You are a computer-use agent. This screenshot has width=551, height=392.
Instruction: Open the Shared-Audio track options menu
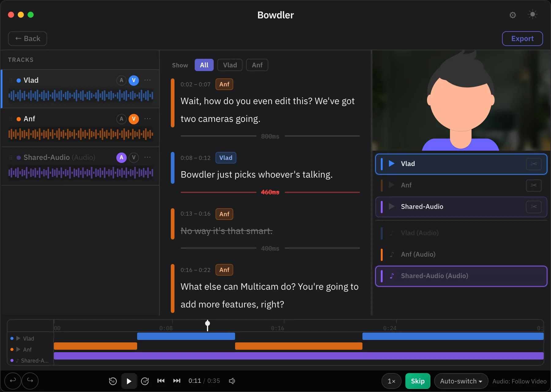pos(148,157)
